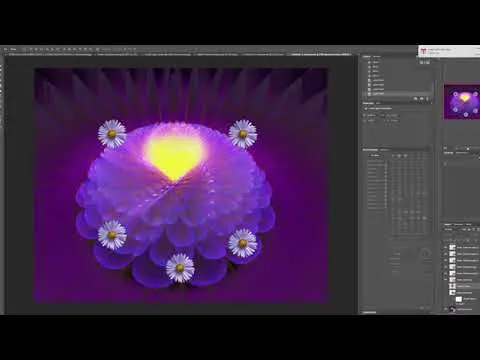
Task: Select the top layer's thumbnail in Layers
Action: [452, 247]
